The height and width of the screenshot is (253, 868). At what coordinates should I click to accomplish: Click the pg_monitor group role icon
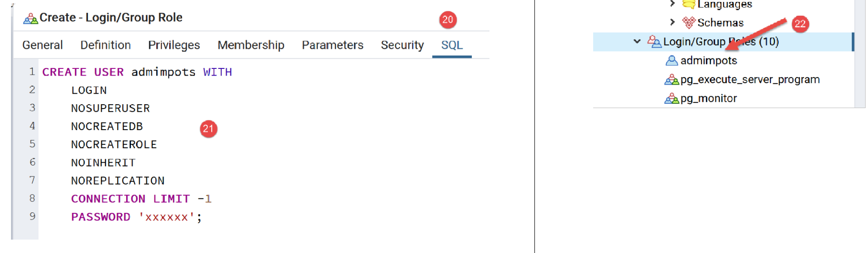(x=672, y=99)
